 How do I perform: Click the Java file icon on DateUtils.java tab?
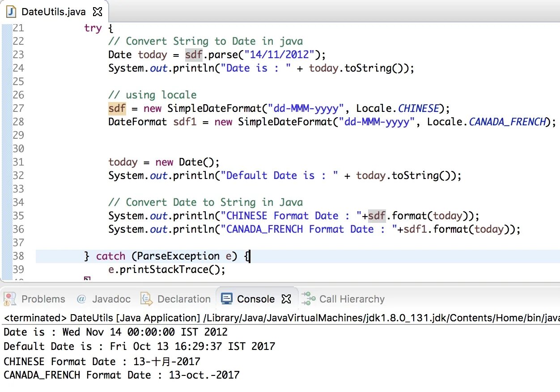pyautogui.click(x=12, y=12)
